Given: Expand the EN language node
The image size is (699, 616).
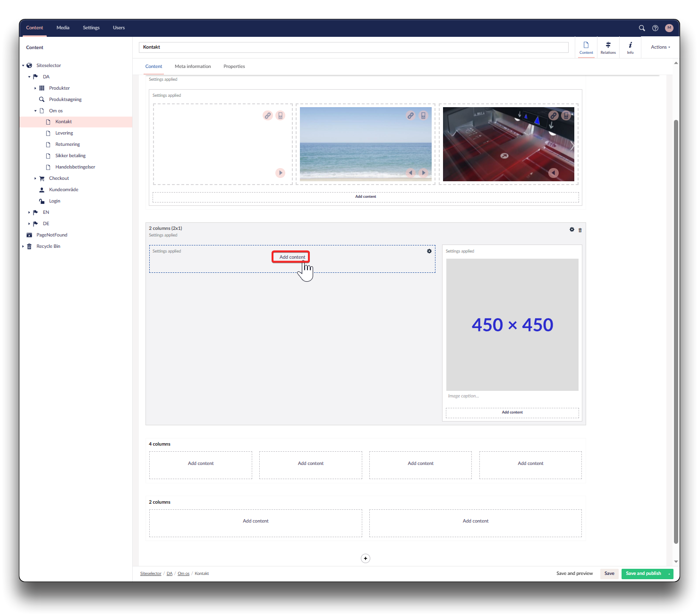Looking at the screenshot, I should pyautogui.click(x=29, y=212).
